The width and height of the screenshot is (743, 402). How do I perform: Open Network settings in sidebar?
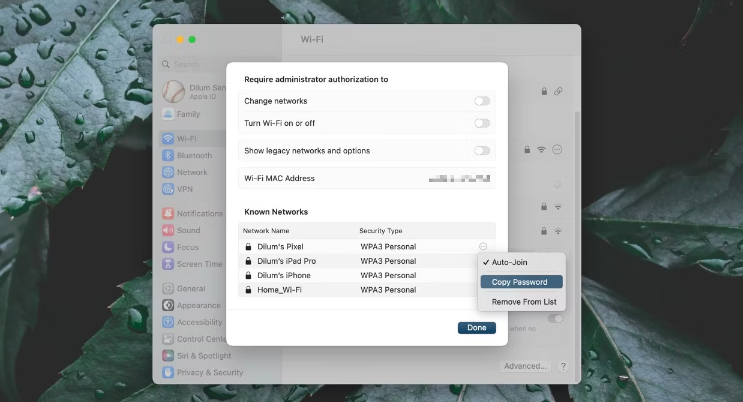point(193,172)
